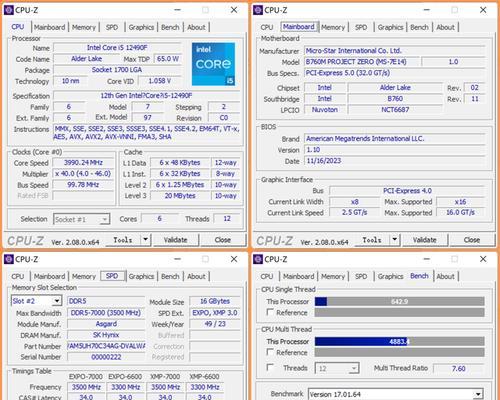
Task: Open the About tab in the Bench window
Action: click(x=445, y=276)
